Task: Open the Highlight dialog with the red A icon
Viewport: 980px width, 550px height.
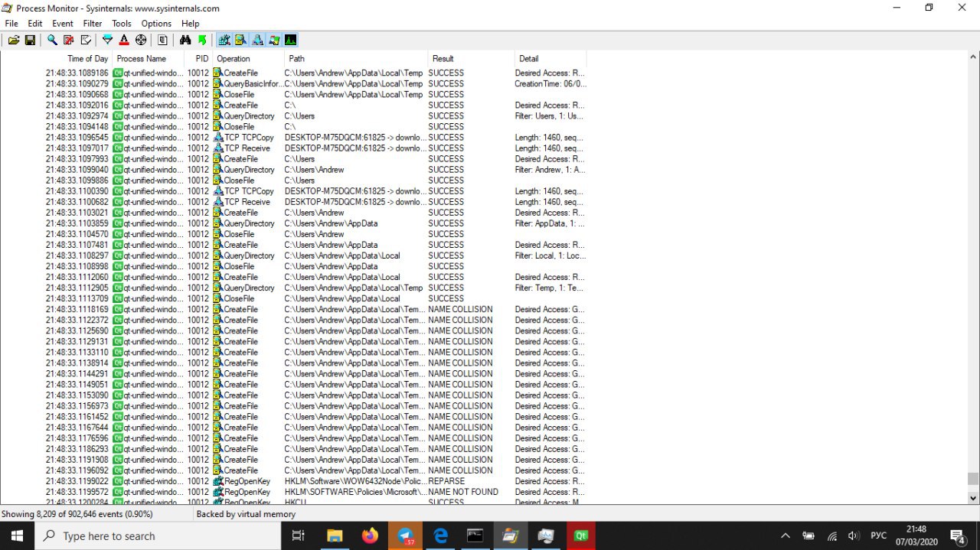Action: pos(124,40)
